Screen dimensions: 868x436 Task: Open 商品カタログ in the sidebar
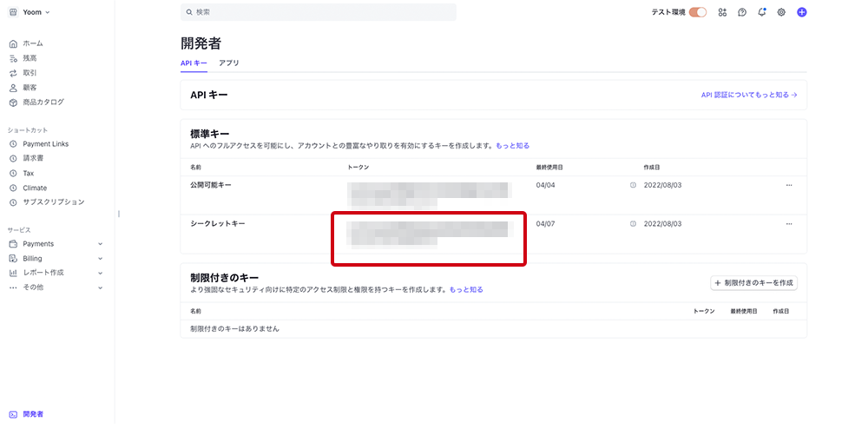coord(43,102)
